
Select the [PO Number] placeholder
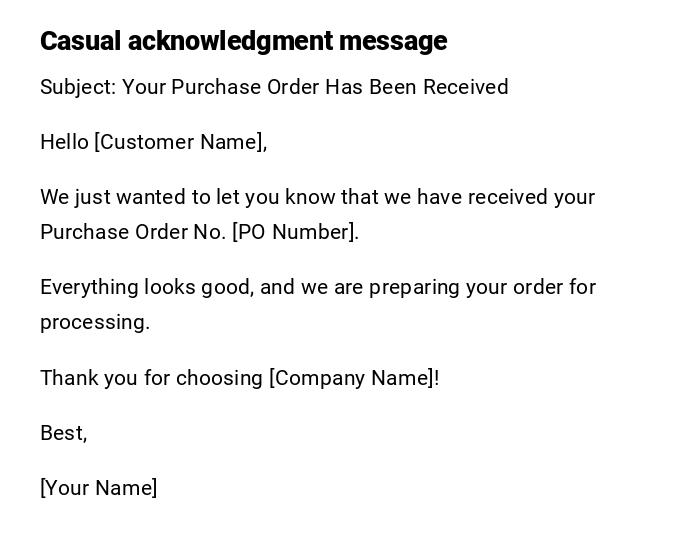click(x=295, y=232)
